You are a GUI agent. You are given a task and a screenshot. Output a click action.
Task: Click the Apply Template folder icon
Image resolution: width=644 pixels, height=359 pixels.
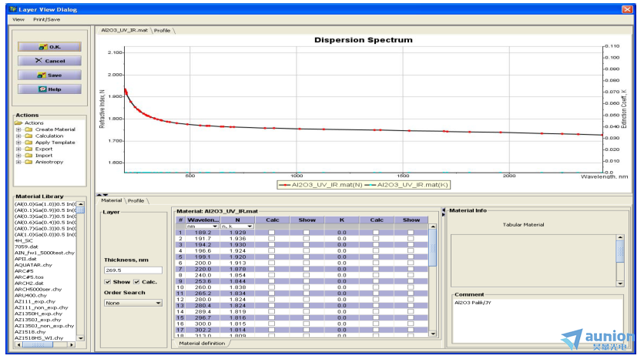[29, 143]
